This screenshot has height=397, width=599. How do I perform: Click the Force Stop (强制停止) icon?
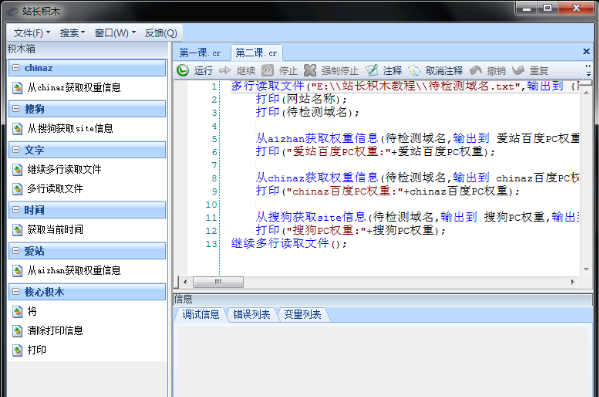[310, 70]
